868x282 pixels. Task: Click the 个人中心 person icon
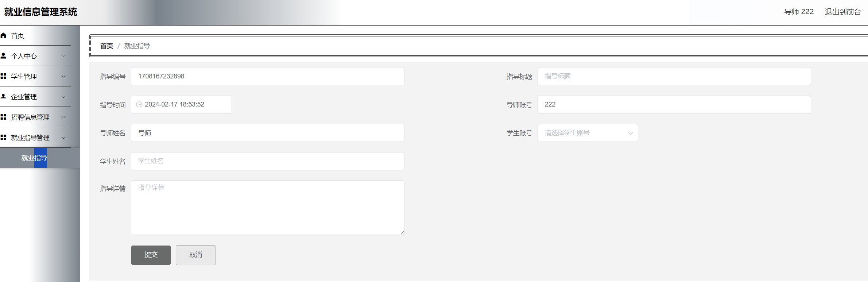point(4,56)
